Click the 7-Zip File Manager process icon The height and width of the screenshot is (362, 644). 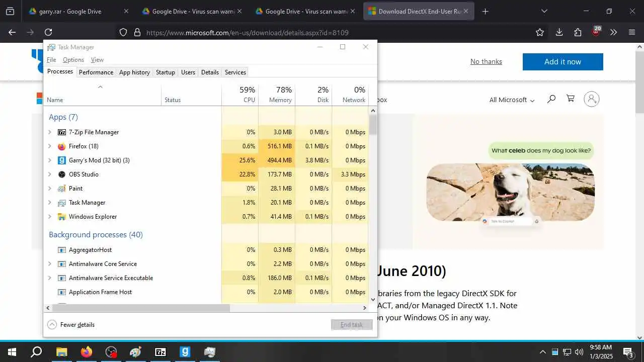[62, 132]
